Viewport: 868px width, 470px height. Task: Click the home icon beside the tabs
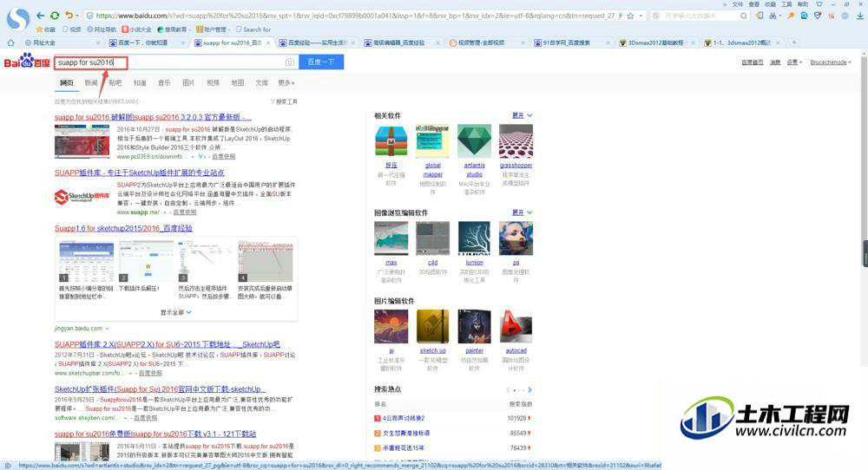(10, 42)
